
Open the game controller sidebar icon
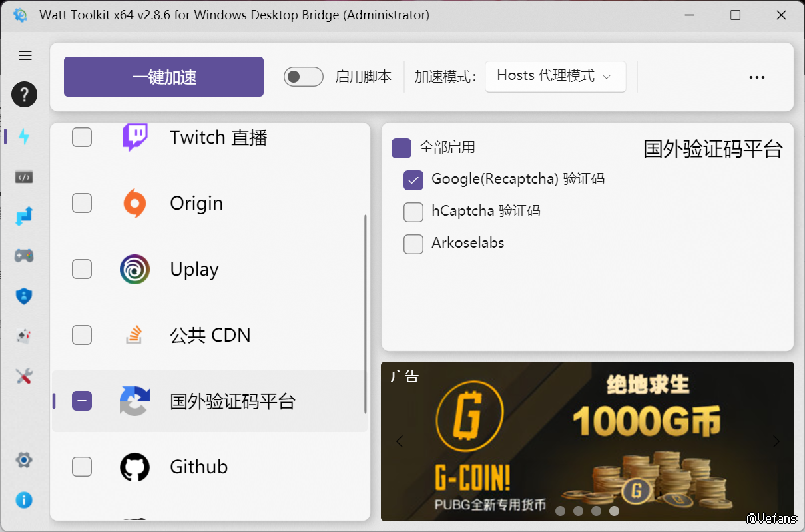click(x=24, y=256)
